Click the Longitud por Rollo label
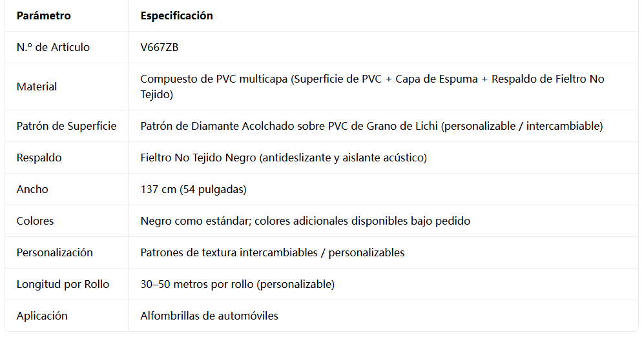This screenshot has width=644, height=337. click(x=63, y=284)
